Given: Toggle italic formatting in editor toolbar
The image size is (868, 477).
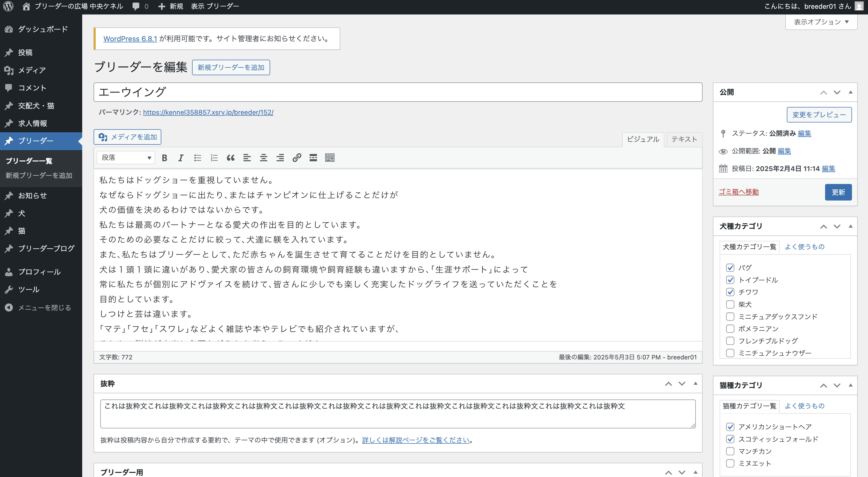Looking at the screenshot, I should coord(181,158).
